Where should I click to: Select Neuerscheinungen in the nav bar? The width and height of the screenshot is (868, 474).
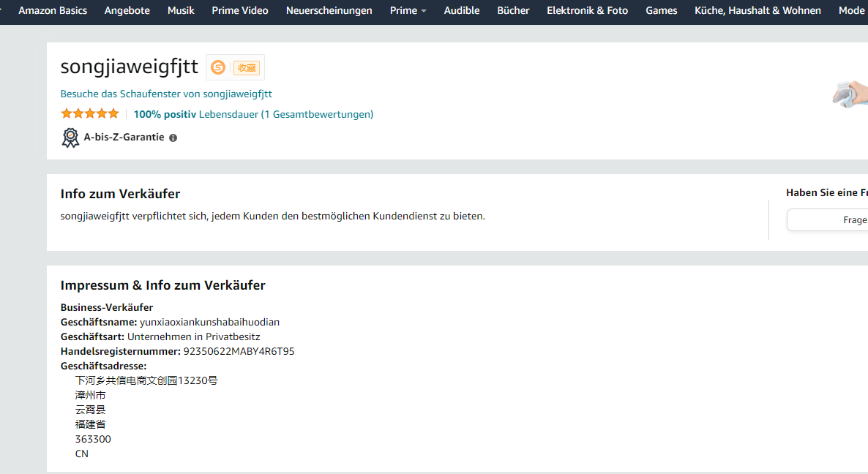(x=329, y=10)
